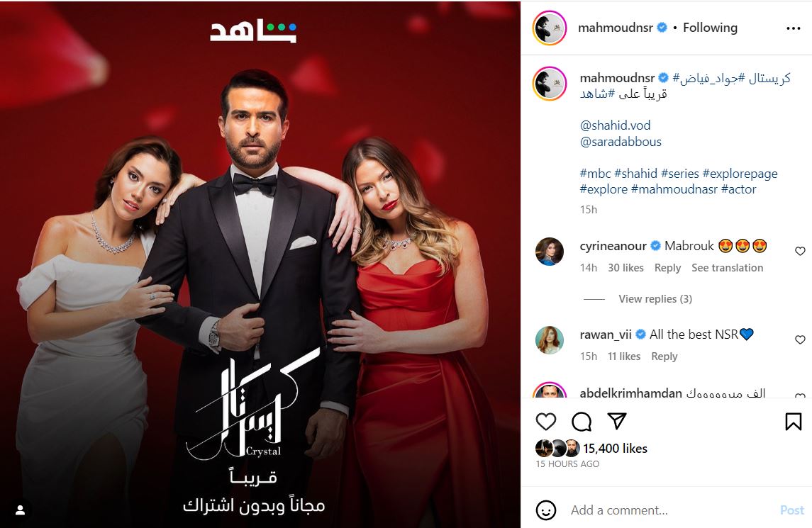Click See translation on cyrineanour's comment
This screenshot has width=812, height=528.
(727, 268)
